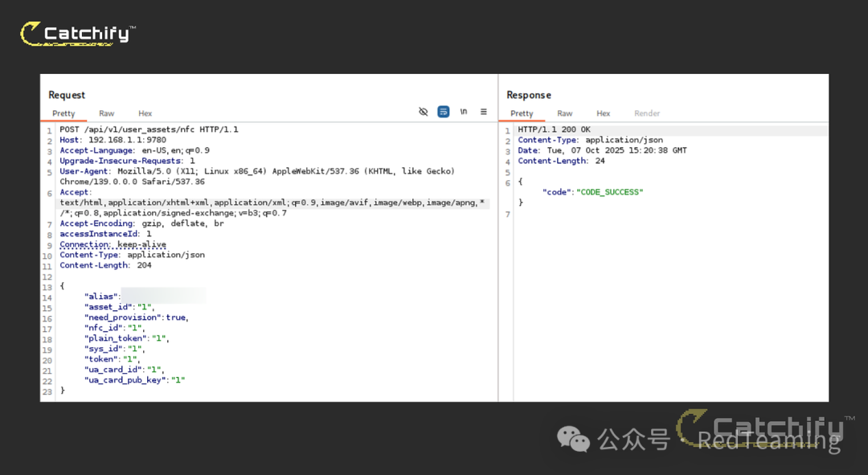Switch Request view to Raw tab
Screen dimensions: 868x475
(x=106, y=113)
